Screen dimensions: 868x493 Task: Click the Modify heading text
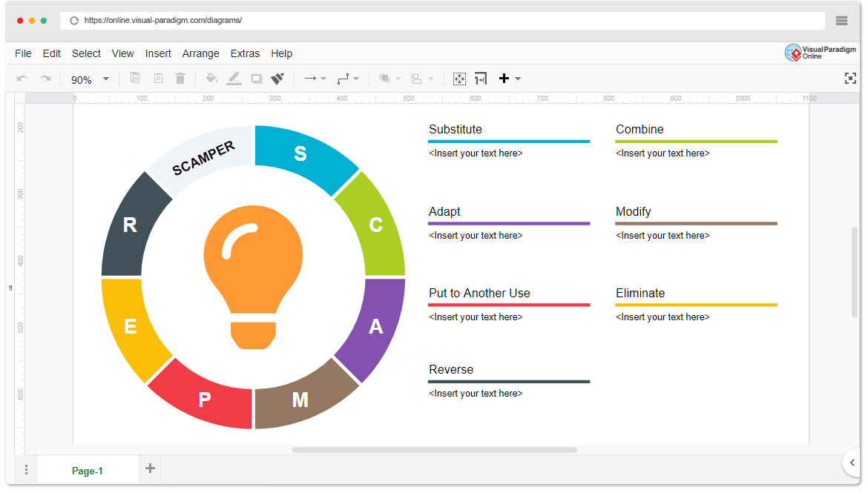click(x=634, y=212)
